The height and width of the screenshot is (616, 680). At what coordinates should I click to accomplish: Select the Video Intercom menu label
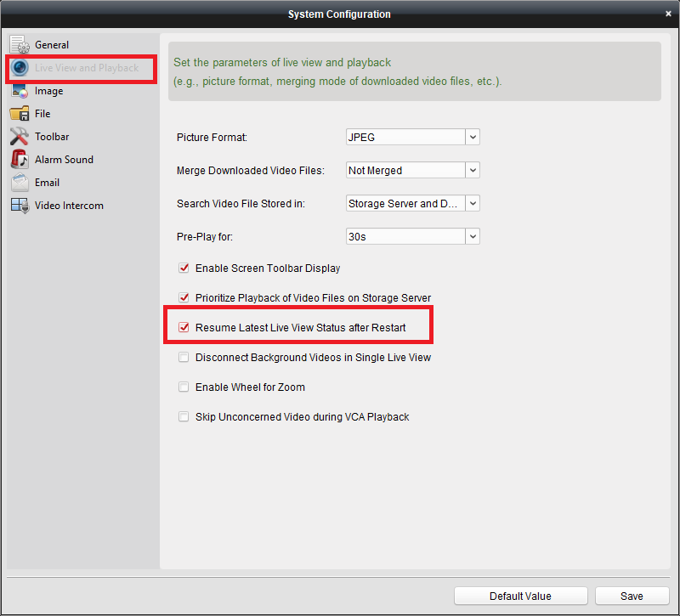pos(69,206)
